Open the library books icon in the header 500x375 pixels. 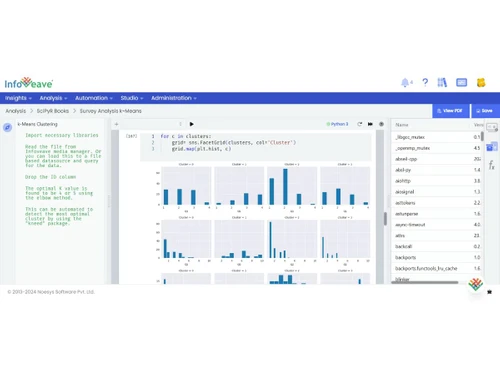click(x=442, y=82)
